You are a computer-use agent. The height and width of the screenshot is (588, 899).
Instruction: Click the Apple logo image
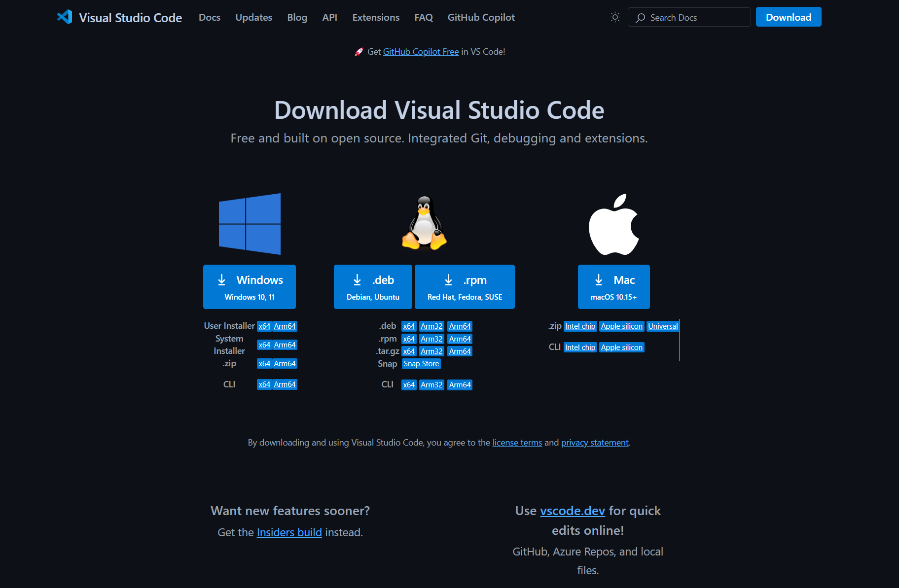tap(614, 224)
